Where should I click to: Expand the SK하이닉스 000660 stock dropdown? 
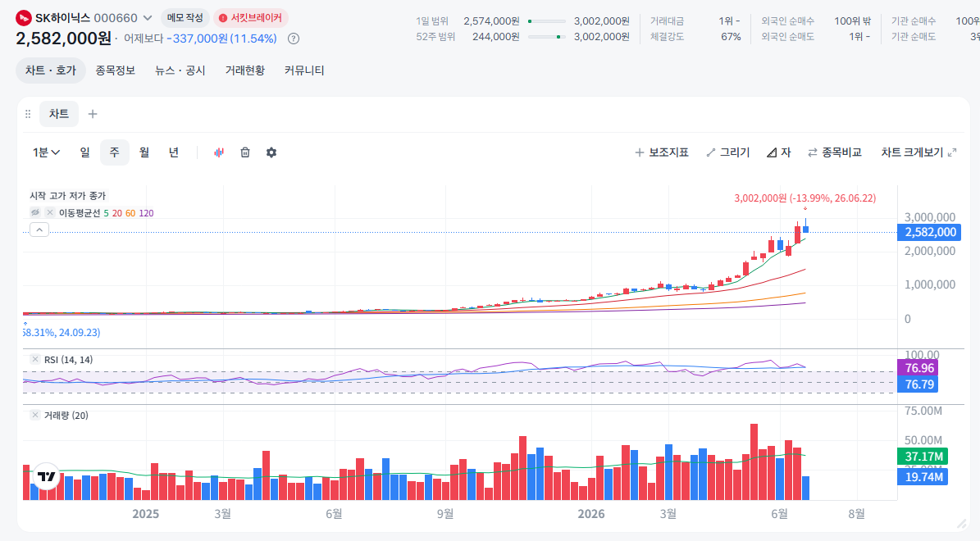coord(148,18)
